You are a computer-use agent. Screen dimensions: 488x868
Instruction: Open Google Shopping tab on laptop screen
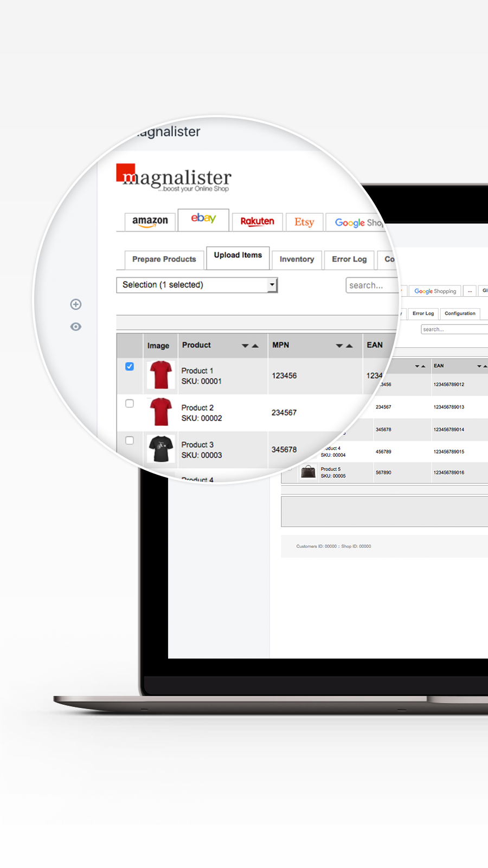435,291
